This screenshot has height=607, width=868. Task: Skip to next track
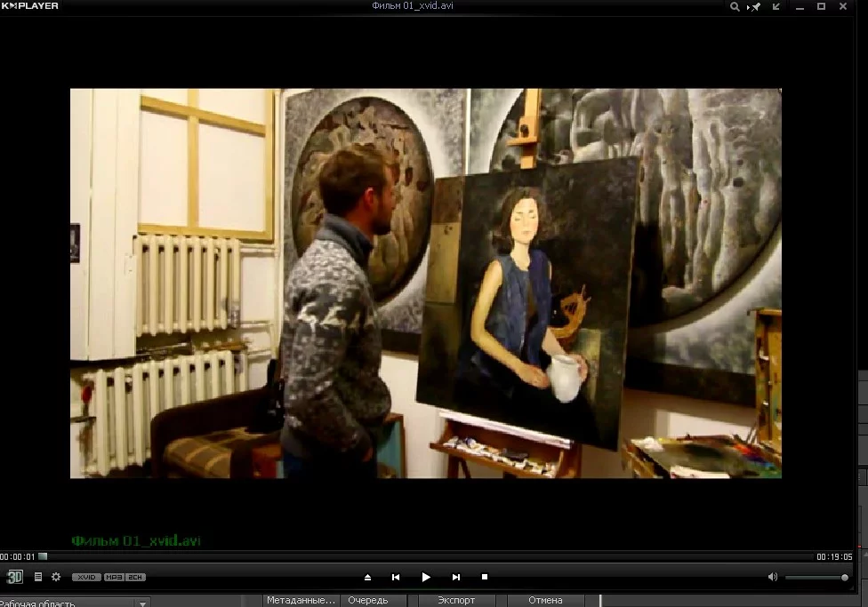(455, 577)
